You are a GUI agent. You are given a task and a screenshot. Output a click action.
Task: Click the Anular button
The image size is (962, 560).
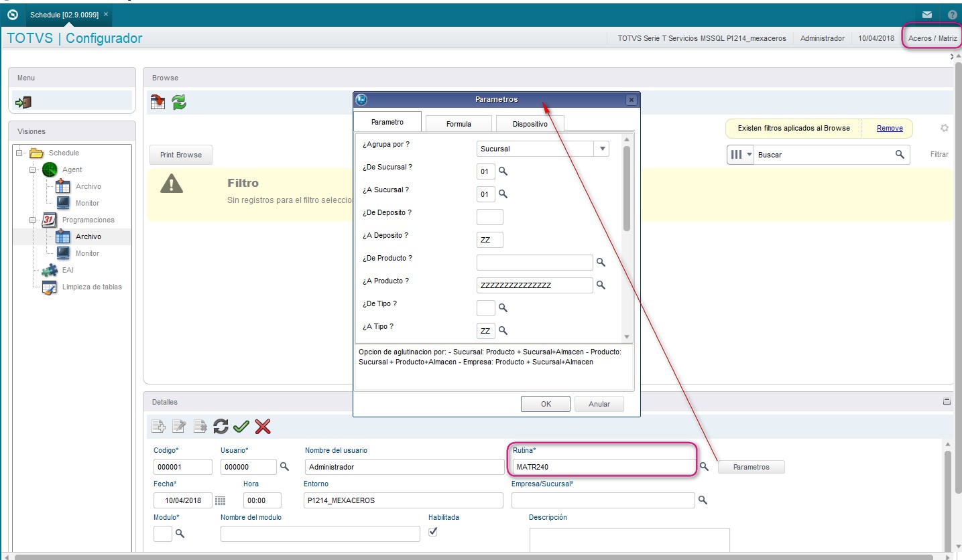click(x=599, y=404)
